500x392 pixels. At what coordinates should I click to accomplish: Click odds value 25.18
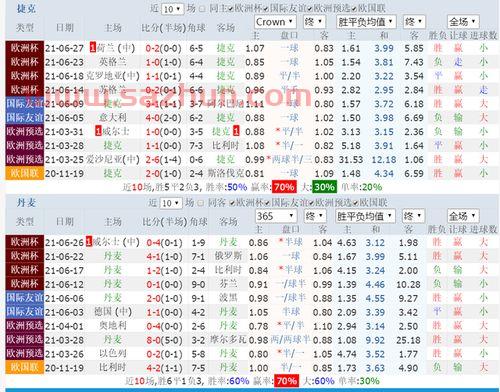(408, 340)
